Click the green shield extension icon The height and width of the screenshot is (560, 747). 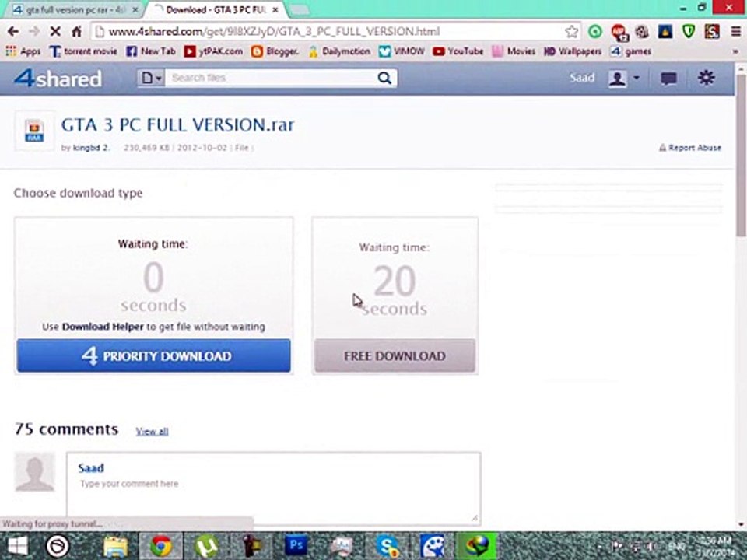coord(689,32)
